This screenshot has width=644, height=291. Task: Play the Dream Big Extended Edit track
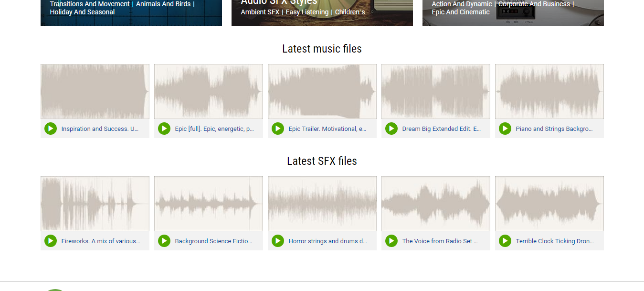pyautogui.click(x=391, y=129)
